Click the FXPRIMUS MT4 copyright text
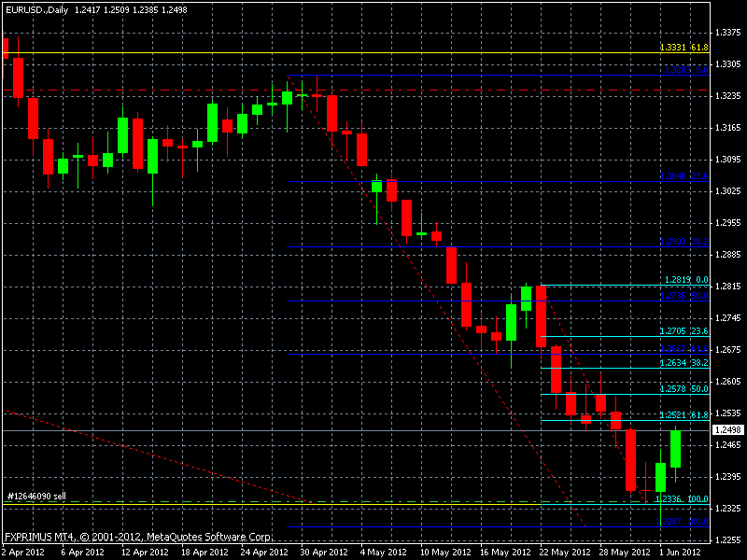 [x=138, y=538]
